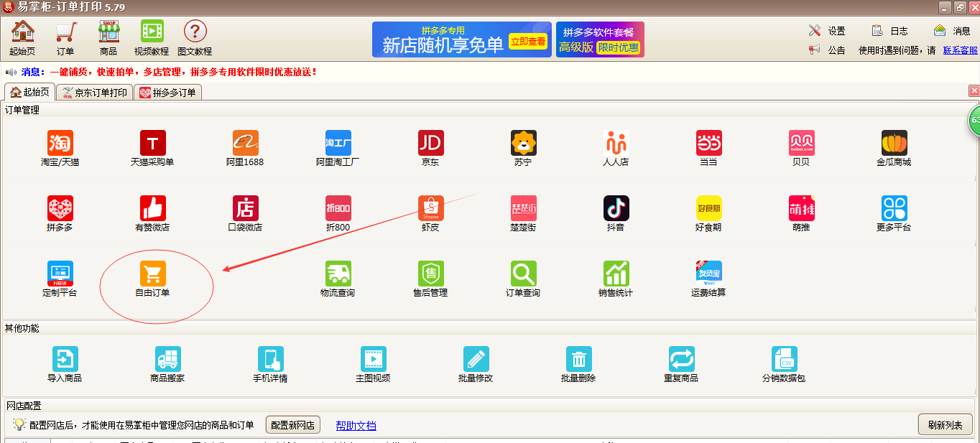The height and width of the screenshot is (443, 980).
Task: Click the 拼多多软件套餐 purple banner
Action: [600, 39]
